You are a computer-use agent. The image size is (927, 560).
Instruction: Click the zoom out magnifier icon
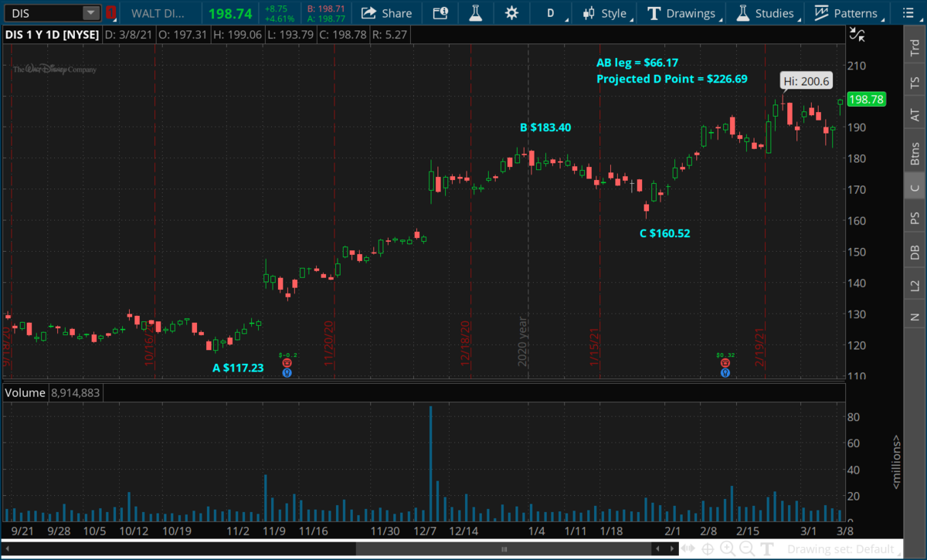(x=748, y=549)
